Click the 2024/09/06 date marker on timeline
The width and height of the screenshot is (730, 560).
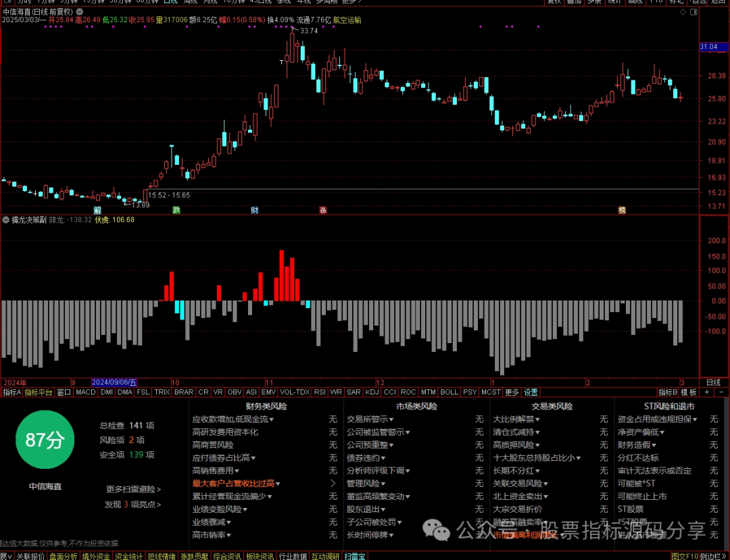tap(114, 382)
